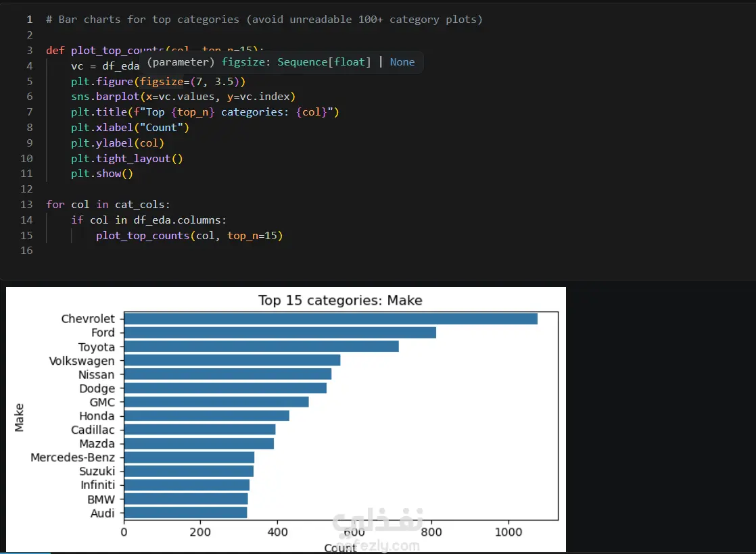This screenshot has width=756, height=554.
Task: Click the vertical 'Make' y-axis title
Action: click(19, 418)
